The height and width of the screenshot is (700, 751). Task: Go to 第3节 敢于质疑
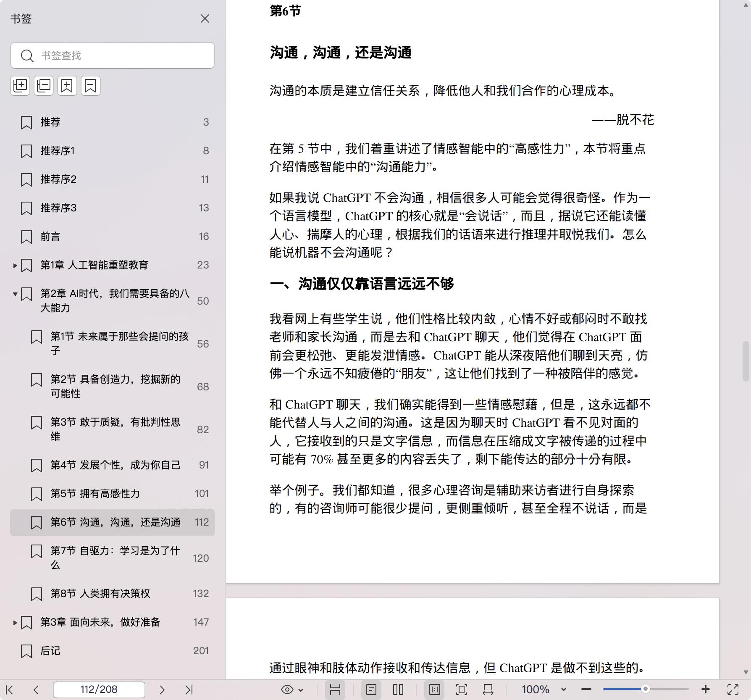pyautogui.click(x=113, y=429)
